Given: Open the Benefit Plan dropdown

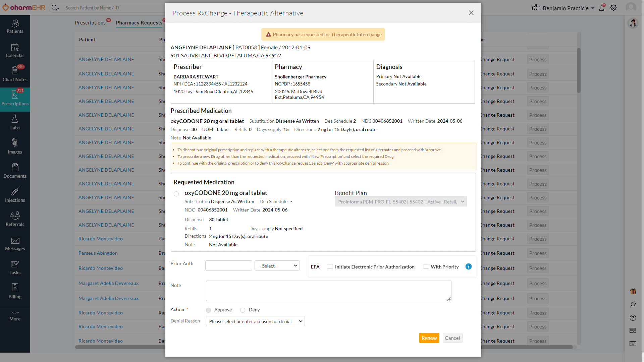Looking at the screenshot, I should [400, 201].
